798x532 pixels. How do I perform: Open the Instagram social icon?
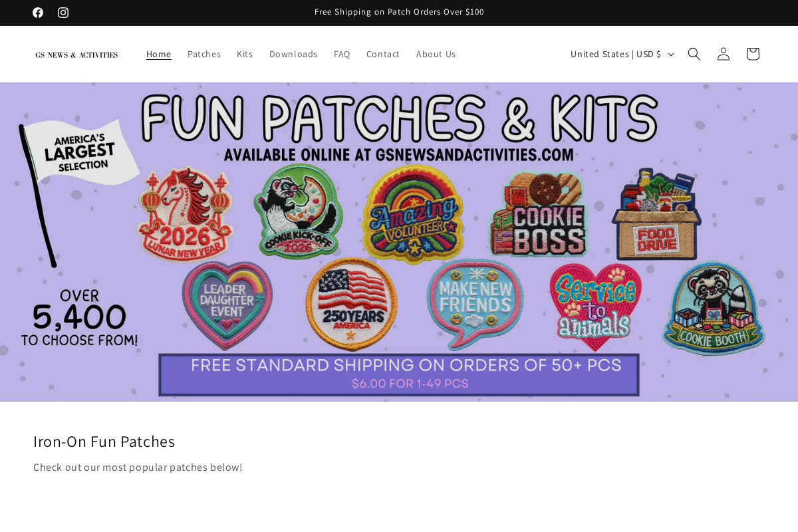pyautogui.click(x=63, y=12)
